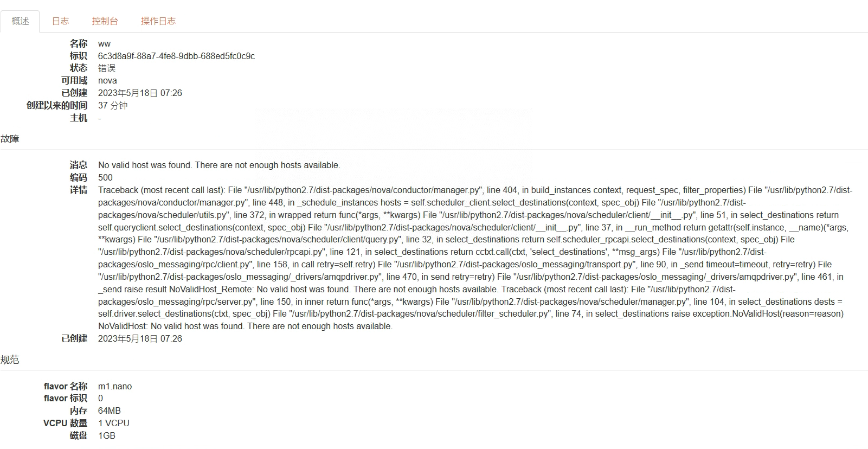Screen dimensions: 868x449
Task: Click the 1GB disk value
Action: [x=107, y=436]
